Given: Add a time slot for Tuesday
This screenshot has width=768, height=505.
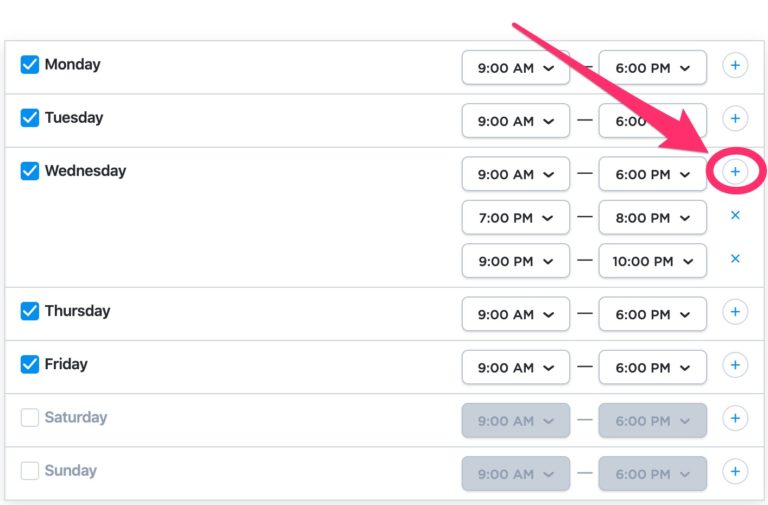Looking at the screenshot, I should click(735, 119).
